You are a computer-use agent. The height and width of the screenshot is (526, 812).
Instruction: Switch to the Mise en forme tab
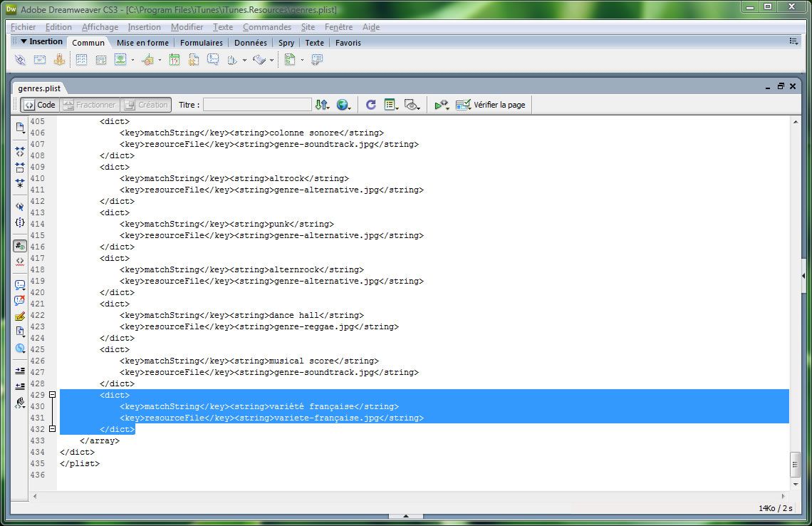coord(142,43)
